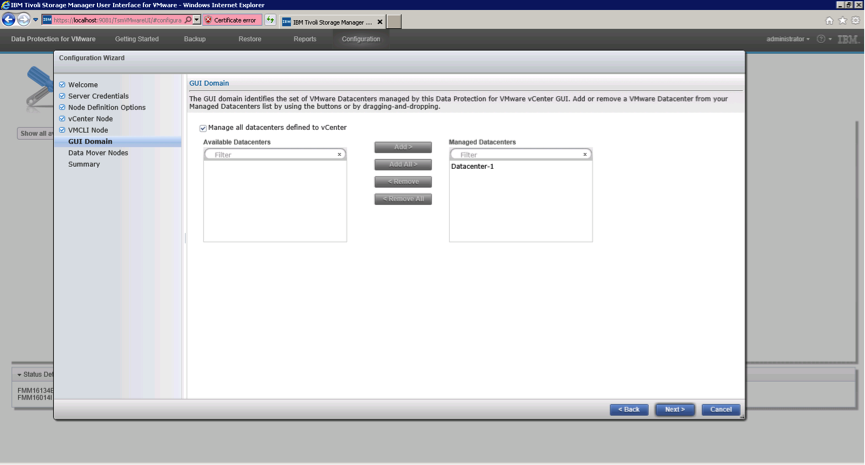Select the Server Credentials wizard step
This screenshot has width=865, height=465.
[x=98, y=96]
